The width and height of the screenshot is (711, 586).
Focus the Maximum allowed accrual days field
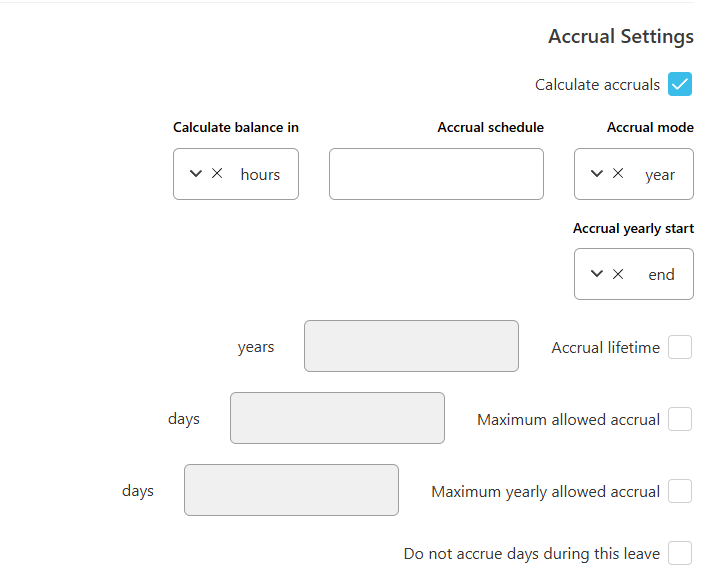(337, 418)
